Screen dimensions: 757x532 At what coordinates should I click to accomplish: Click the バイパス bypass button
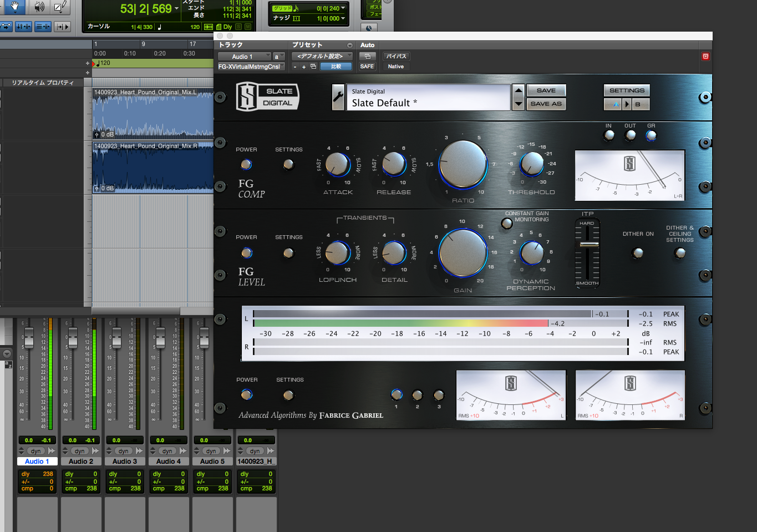(x=396, y=56)
